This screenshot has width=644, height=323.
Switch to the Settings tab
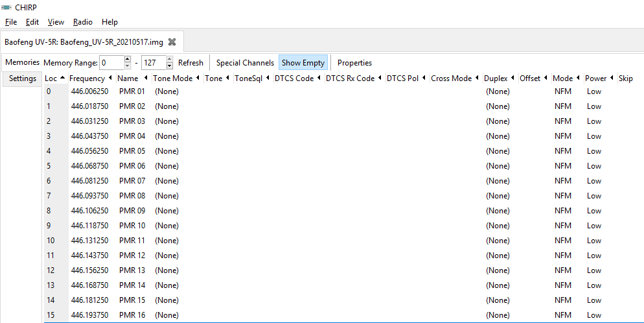pyautogui.click(x=23, y=78)
